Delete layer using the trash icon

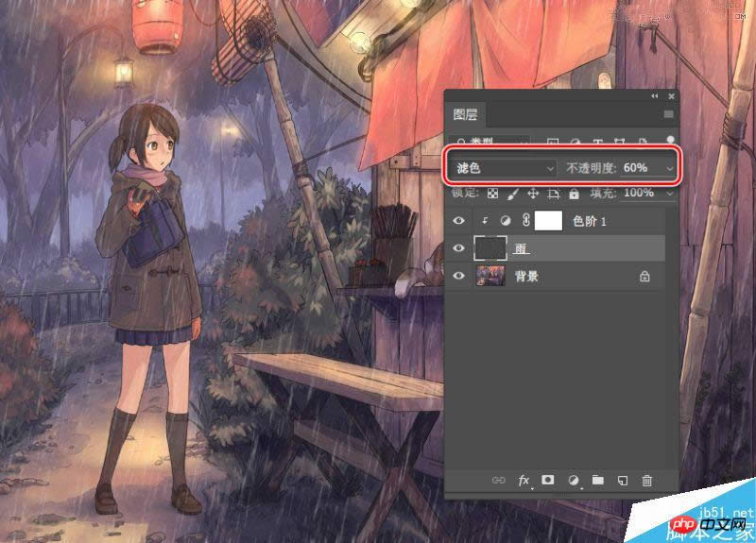(x=647, y=481)
